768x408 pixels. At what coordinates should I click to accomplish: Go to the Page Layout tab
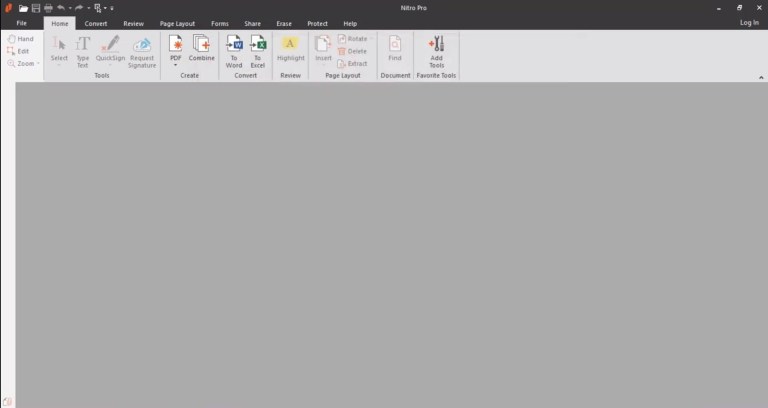point(177,24)
